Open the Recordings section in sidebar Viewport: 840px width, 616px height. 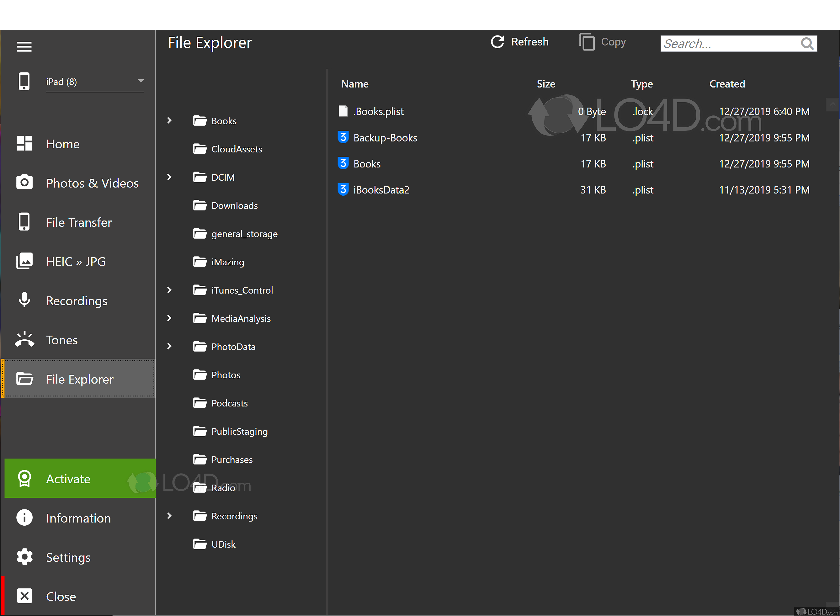[24, 300]
